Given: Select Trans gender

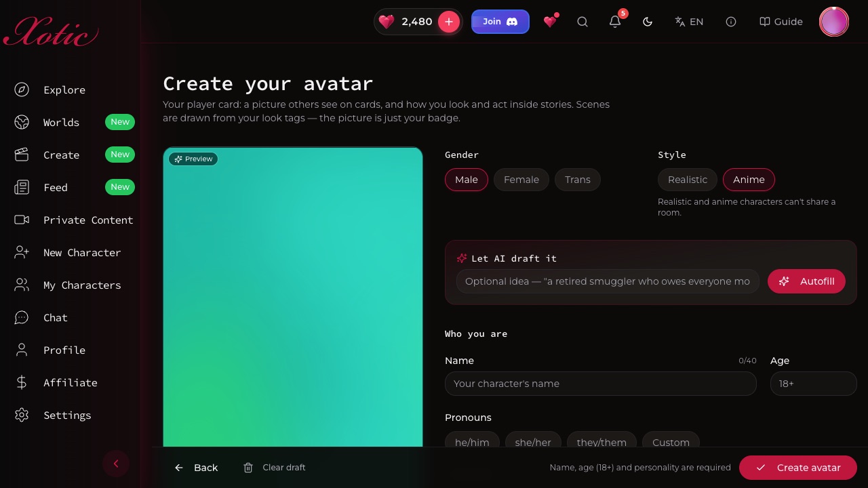Looking at the screenshot, I should [x=578, y=180].
